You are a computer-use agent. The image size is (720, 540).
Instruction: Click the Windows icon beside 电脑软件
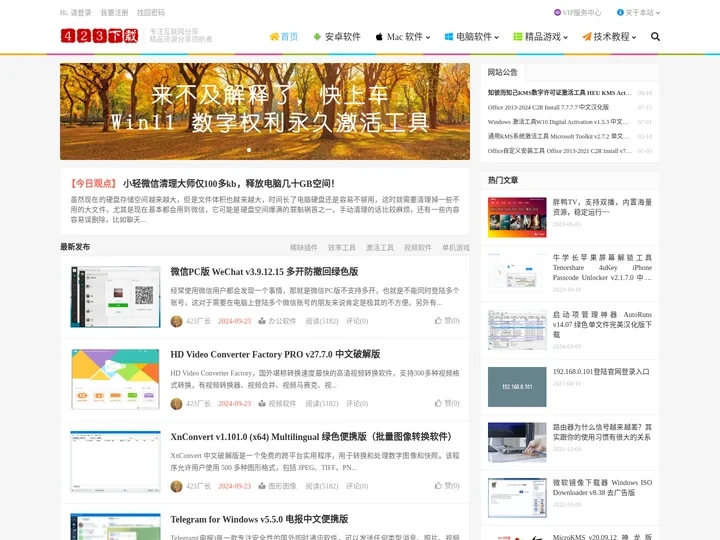pyautogui.click(x=449, y=37)
